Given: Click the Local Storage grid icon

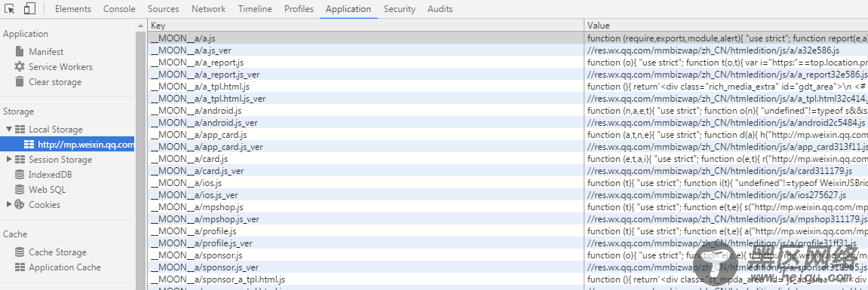Looking at the screenshot, I should (20, 130).
